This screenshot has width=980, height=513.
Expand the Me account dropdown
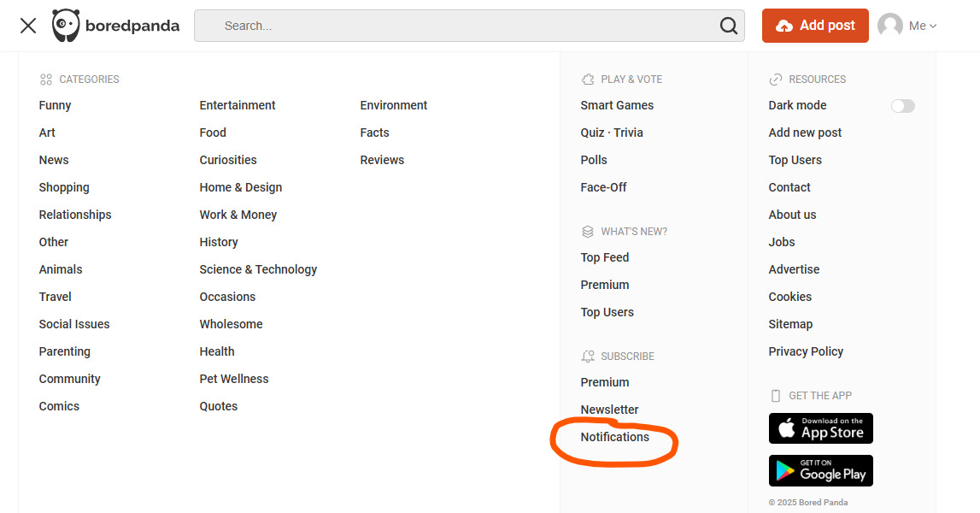pos(923,26)
